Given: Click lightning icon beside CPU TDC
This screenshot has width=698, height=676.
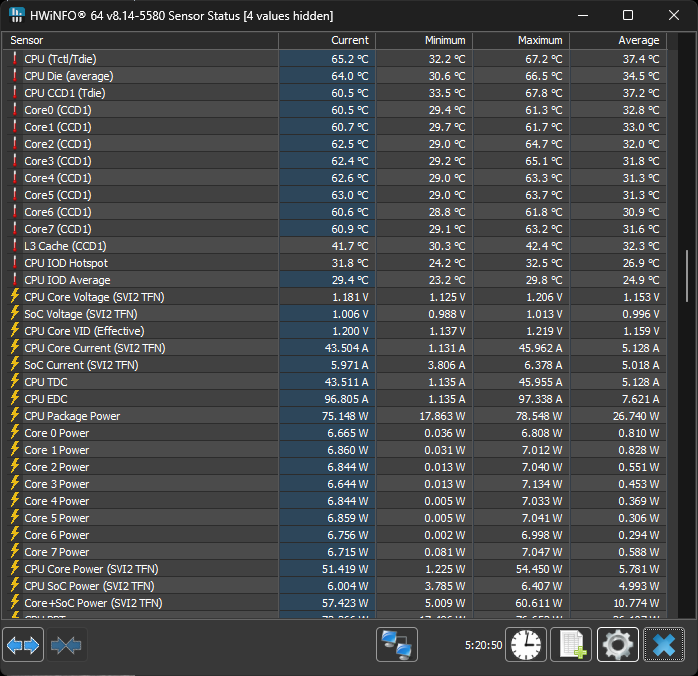Looking at the screenshot, I should 15,381.
